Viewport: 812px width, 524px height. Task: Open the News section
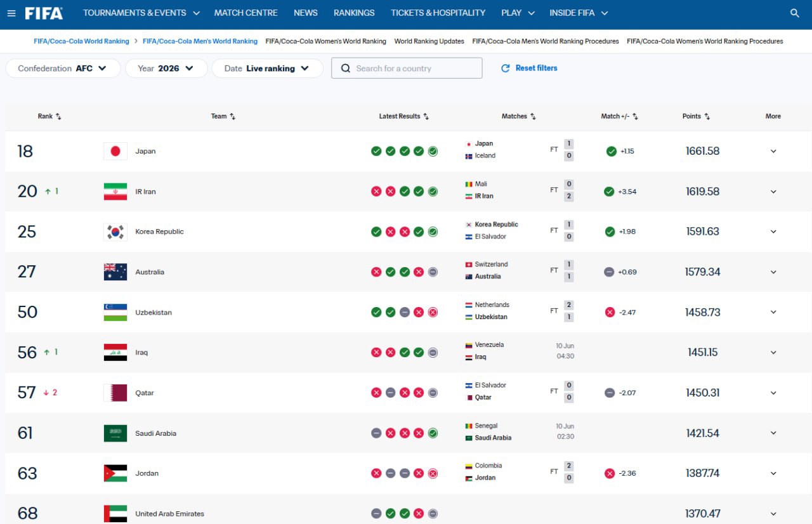coord(306,13)
